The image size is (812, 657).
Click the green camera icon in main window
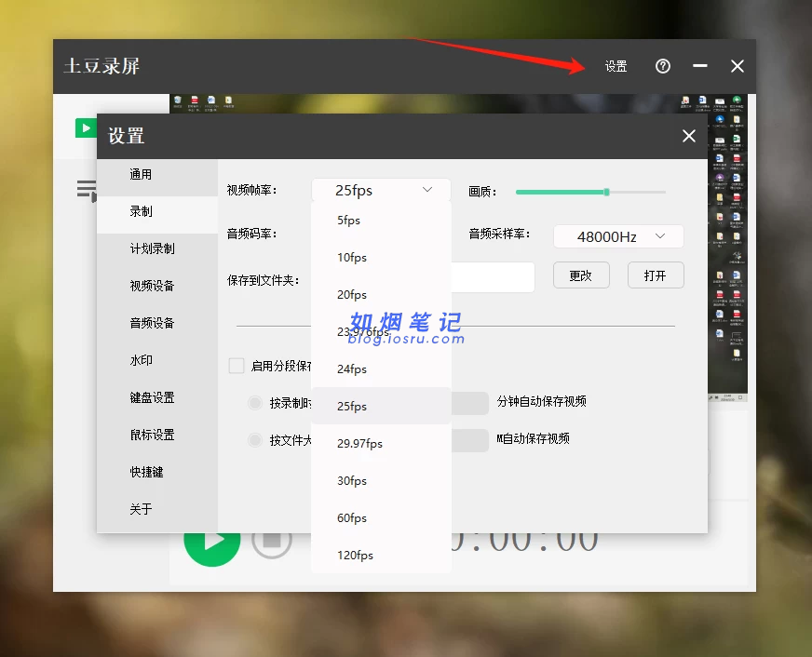[x=86, y=127]
